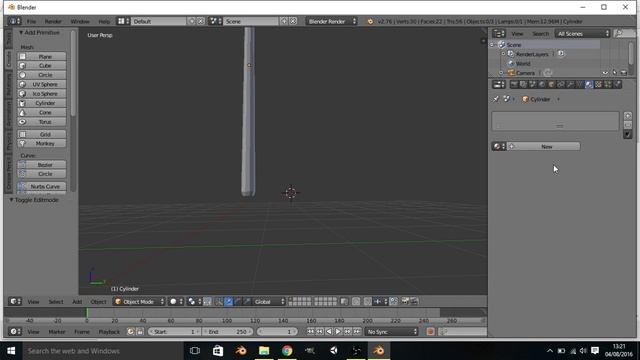Expand the Camera tree item

click(x=502, y=73)
